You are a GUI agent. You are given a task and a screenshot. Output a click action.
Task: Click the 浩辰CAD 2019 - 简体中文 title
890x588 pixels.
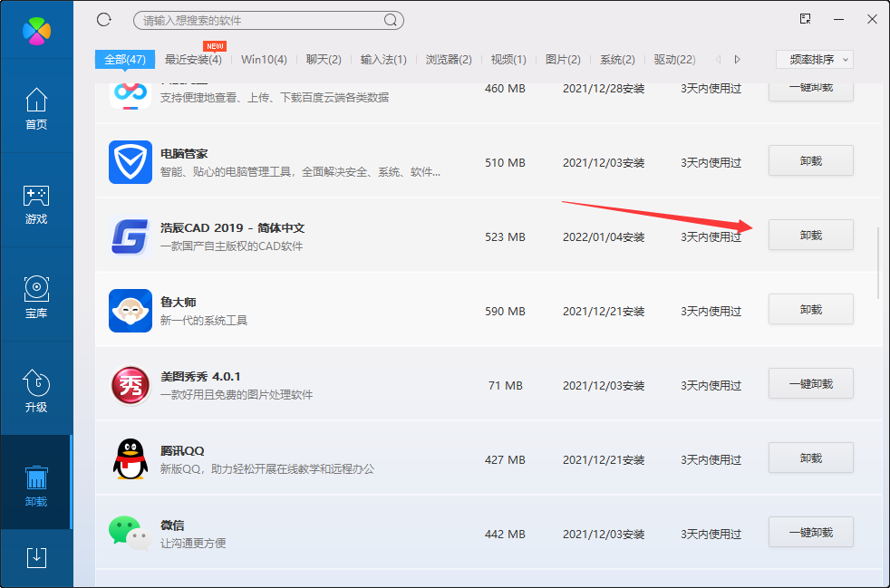[233, 227]
